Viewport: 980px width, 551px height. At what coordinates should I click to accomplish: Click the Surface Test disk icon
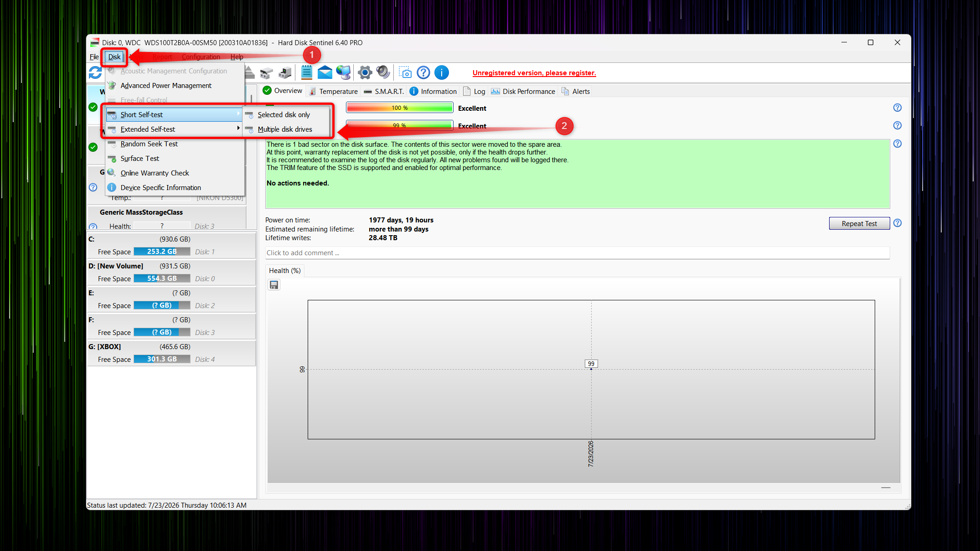point(112,158)
